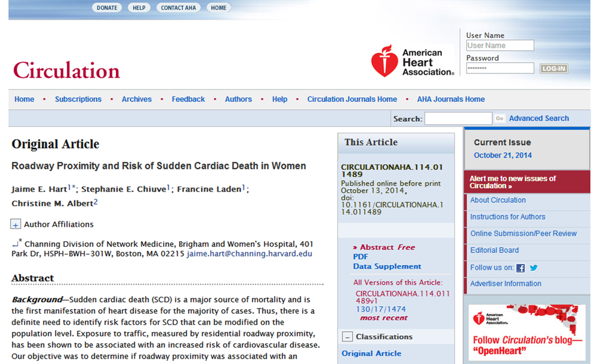598x364 pixels.
Task: Jump to corresponding author footnote arrow icon
Action: point(15,244)
